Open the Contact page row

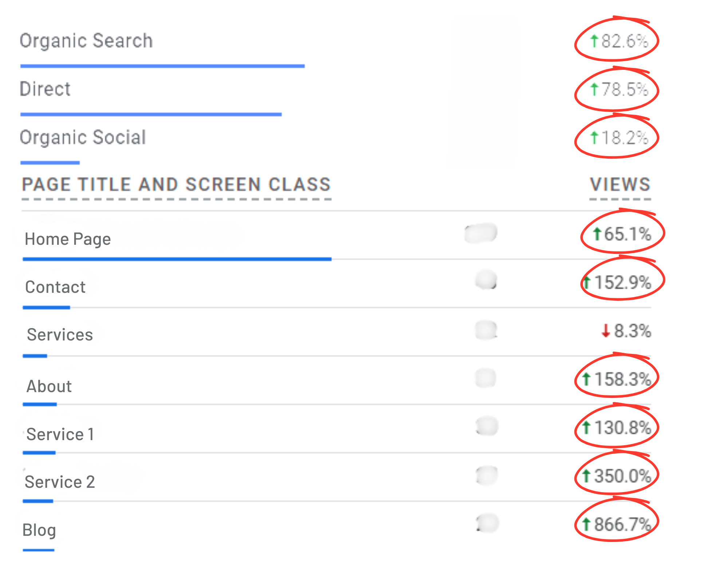pyautogui.click(x=55, y=287)
